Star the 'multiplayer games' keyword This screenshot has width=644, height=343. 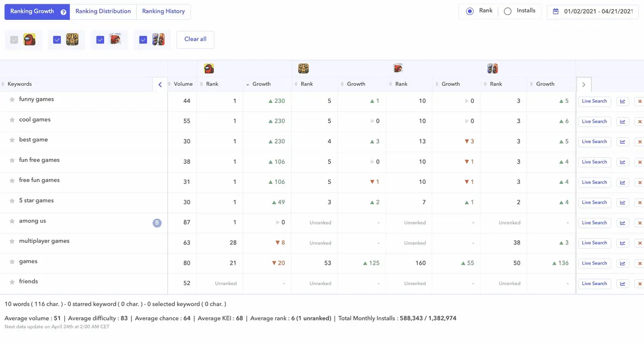[12, 242]
